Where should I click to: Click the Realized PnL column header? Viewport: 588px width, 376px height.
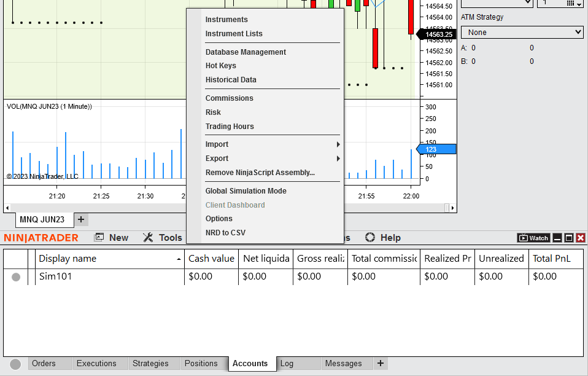[447, 259]
